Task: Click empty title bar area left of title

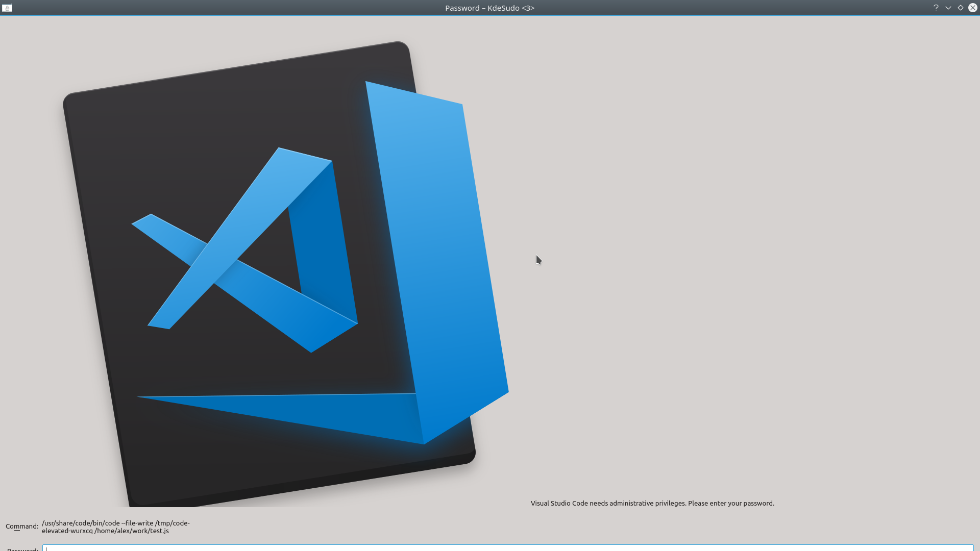Action: (230, 8)
